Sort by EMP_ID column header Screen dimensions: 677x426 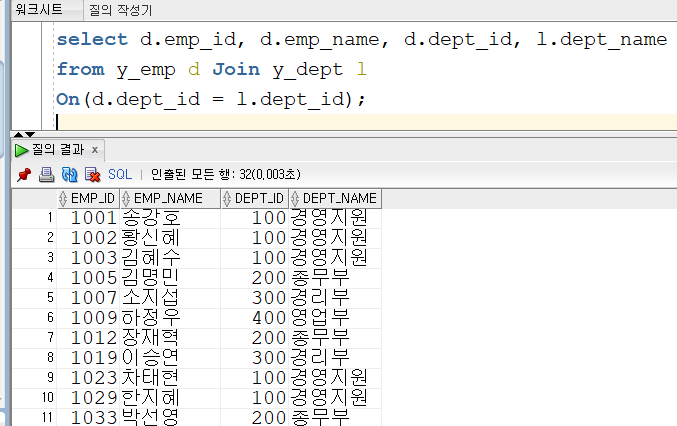pos(89,199)
